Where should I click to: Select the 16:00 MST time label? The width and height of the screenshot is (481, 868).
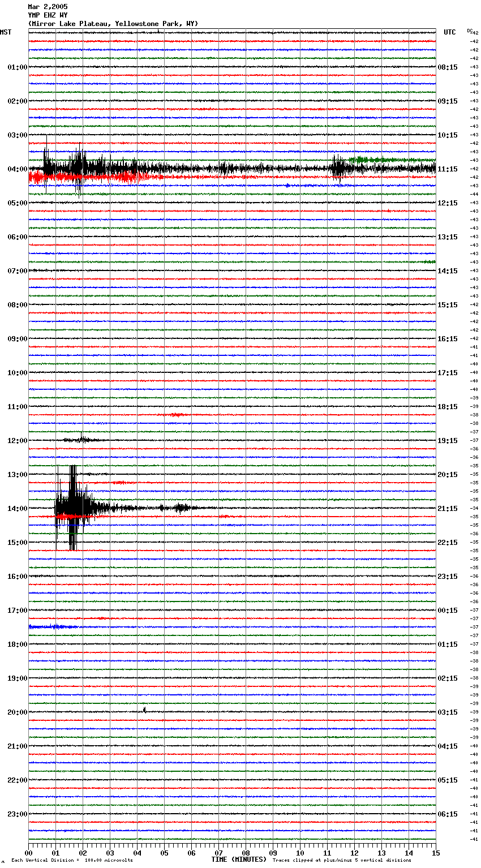click(x=18, y=577)
